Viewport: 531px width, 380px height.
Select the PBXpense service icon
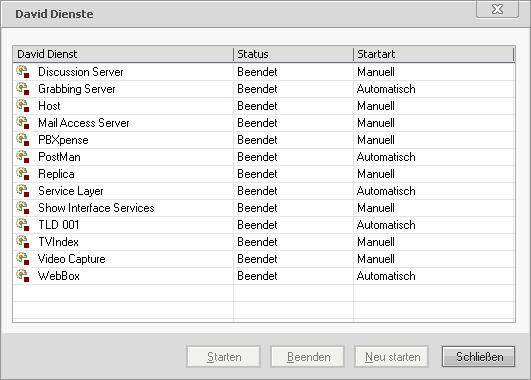pyautogui.click(x=23, y=140)
